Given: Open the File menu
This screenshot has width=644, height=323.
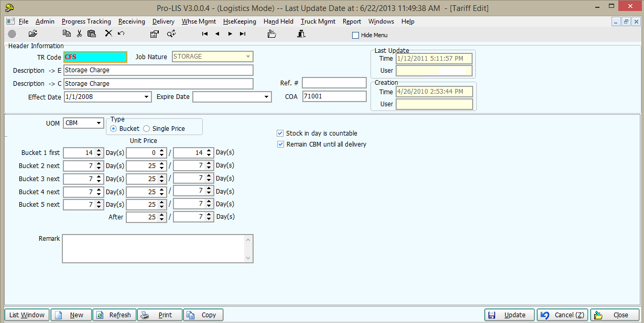Looking at the screenshot, I should coord(24,21).
